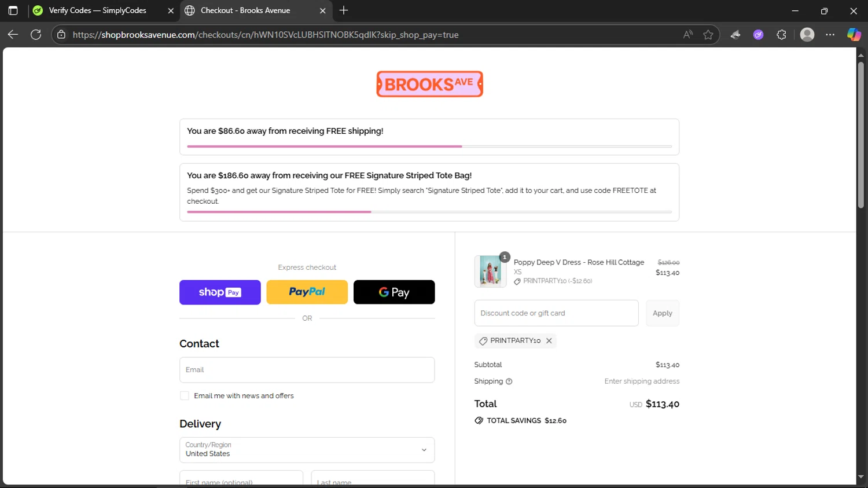Focus the Last name field

coord(373,479)
